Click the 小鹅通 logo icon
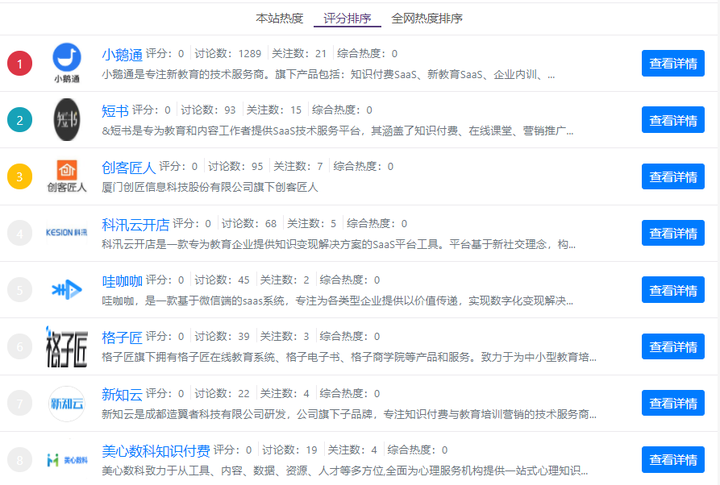 67,63
